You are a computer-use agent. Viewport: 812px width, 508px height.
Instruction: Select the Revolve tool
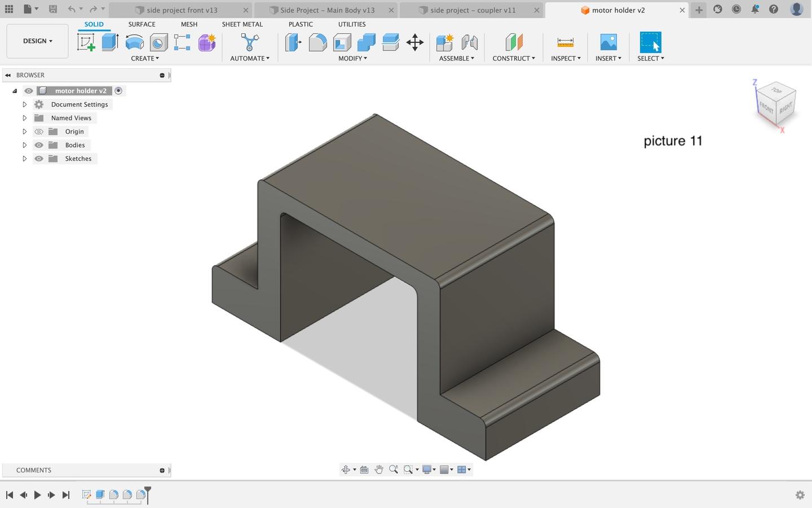tap(134, 42)
